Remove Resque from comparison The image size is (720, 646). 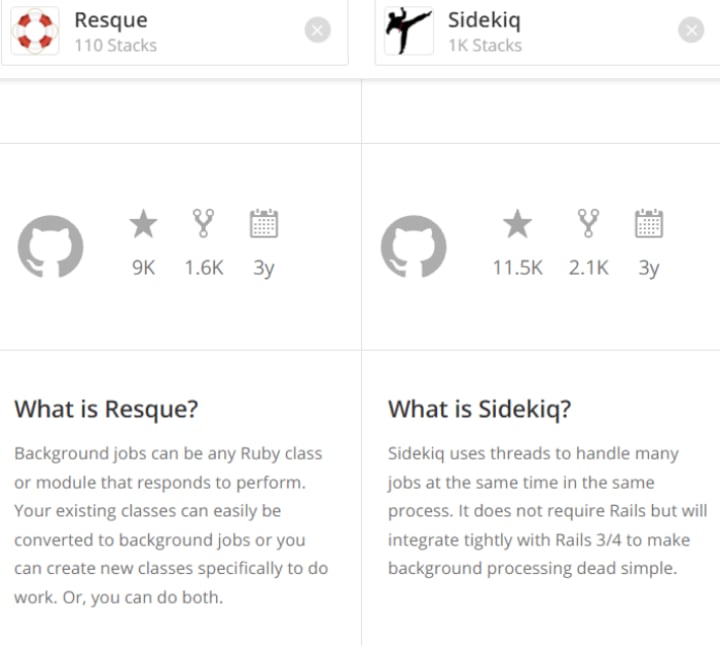(317, 30)
